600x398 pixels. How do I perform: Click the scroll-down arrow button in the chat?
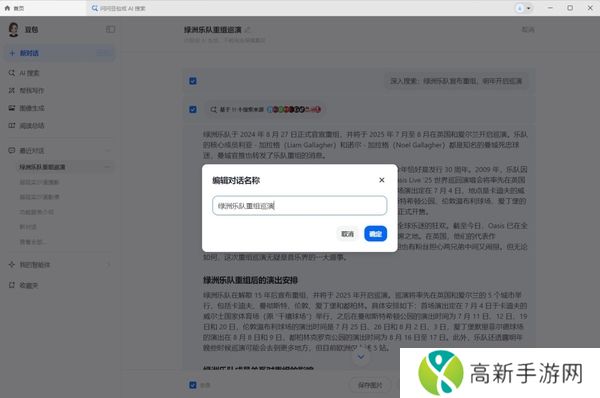pos(360,356)
